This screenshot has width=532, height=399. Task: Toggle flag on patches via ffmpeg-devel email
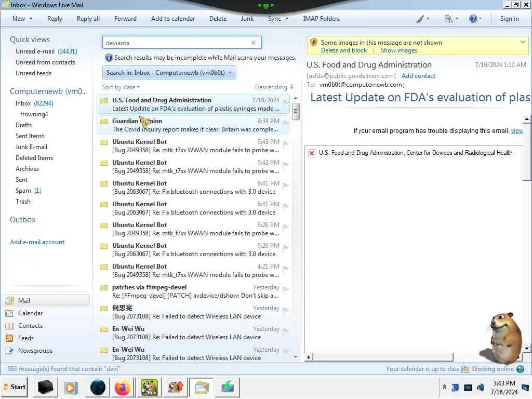coord(285,289)
